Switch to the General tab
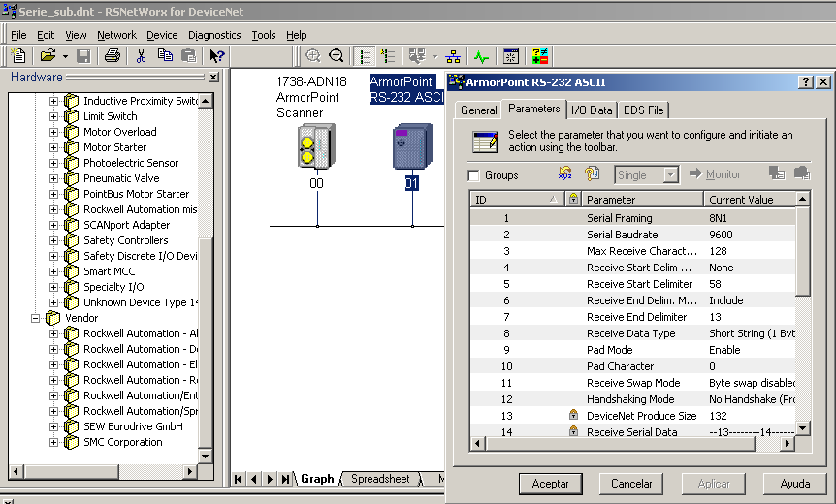 pos(478,110)
